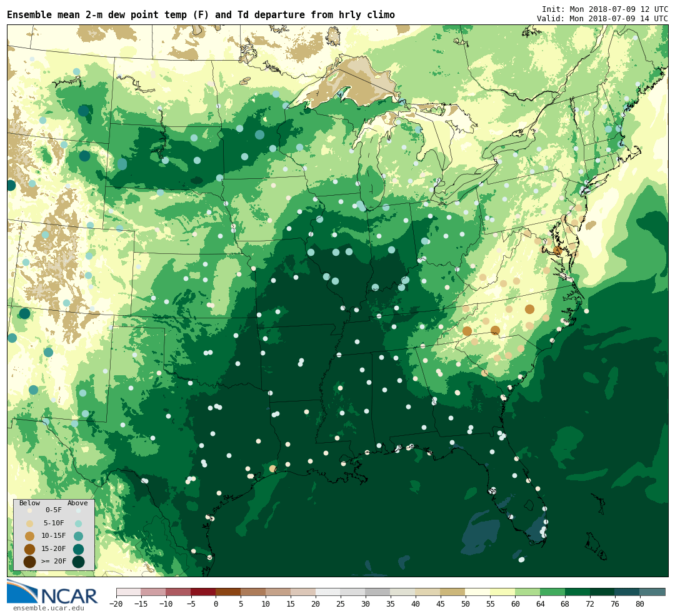Pick the 68 to 72 green colorbar swatch
Screen dimensions: 675x616
click(578, 592)
